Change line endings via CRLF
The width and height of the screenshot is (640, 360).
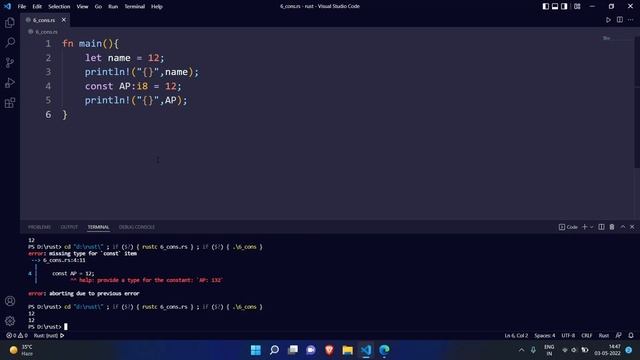point(587,336)
